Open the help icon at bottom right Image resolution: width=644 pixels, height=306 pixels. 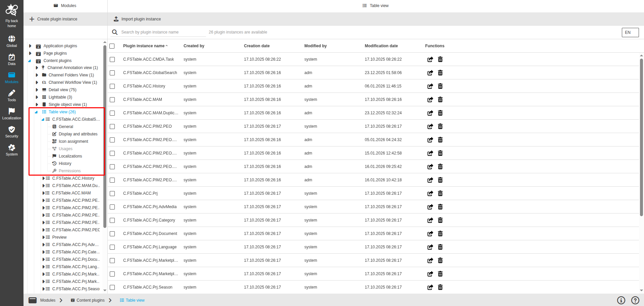[635, 300]
